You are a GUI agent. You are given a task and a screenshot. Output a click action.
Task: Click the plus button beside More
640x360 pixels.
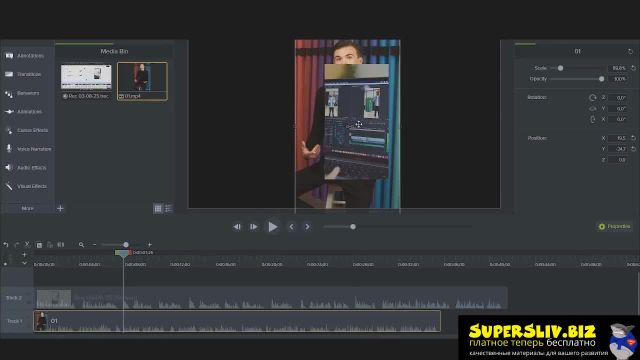pyautogui.click(x=60, y=209)
